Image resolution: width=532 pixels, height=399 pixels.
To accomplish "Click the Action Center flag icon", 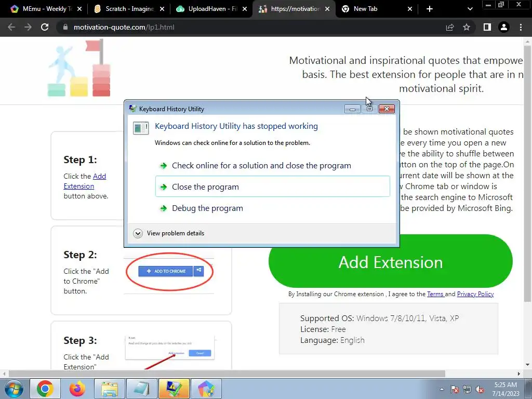I will (454, 389).
